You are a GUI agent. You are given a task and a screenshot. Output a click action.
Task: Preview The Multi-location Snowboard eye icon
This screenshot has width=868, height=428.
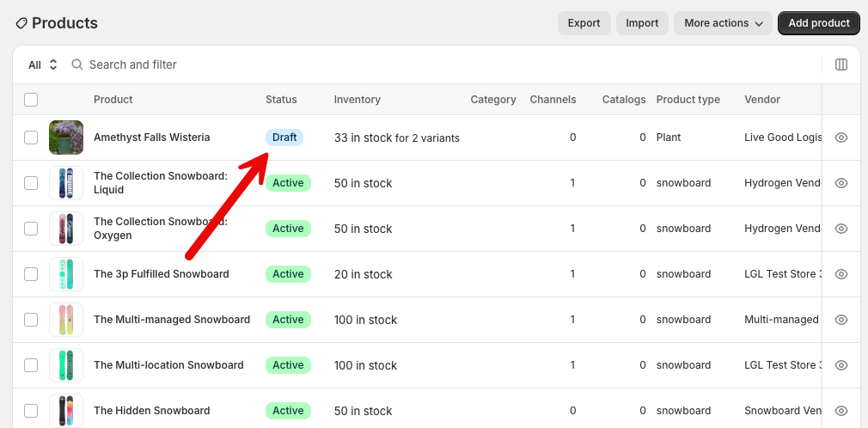pyautogui.click(x=840, y=365)
